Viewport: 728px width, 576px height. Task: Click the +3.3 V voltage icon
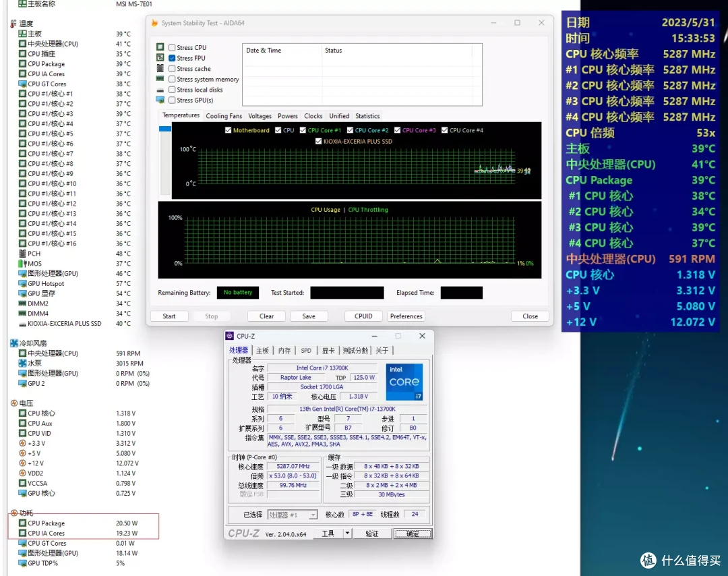coord(22,443)
